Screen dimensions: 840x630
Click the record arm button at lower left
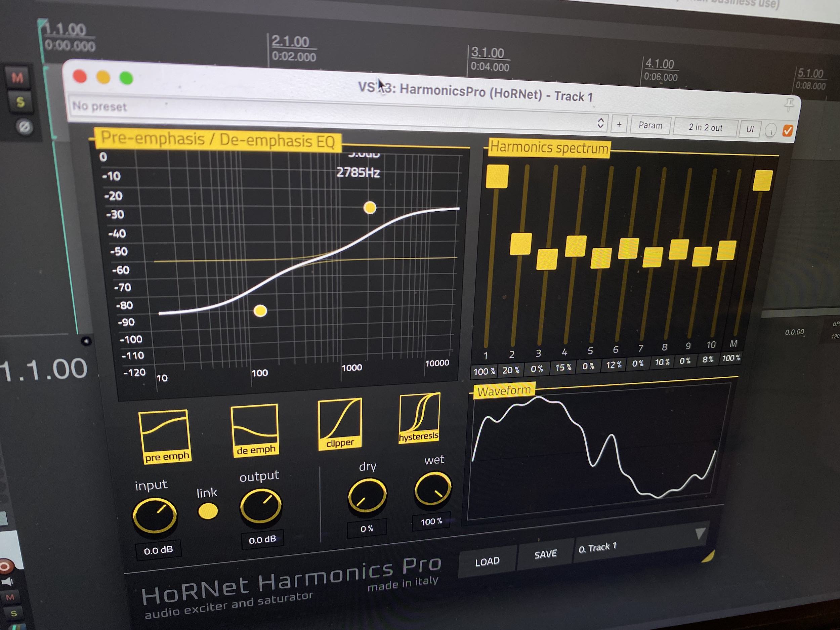5,567
